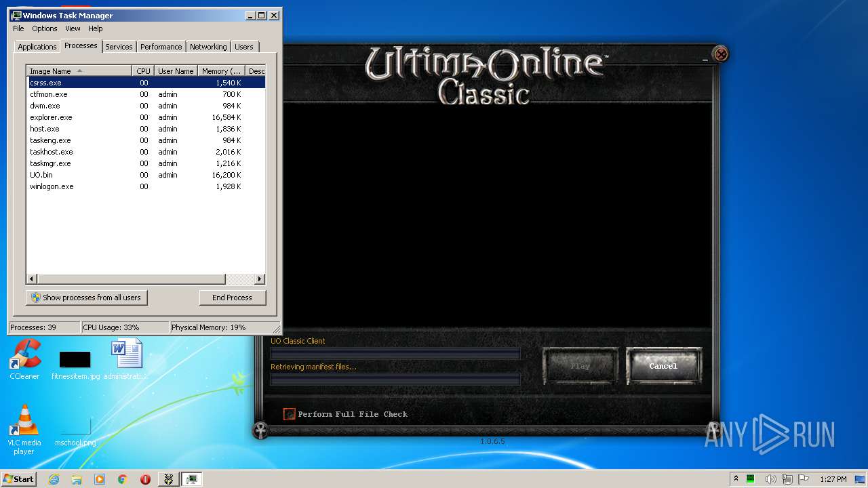Viewport: 868px width, 488px height.
Task: Switch to the Task Manager taskbar button
Action: [192, 479]
